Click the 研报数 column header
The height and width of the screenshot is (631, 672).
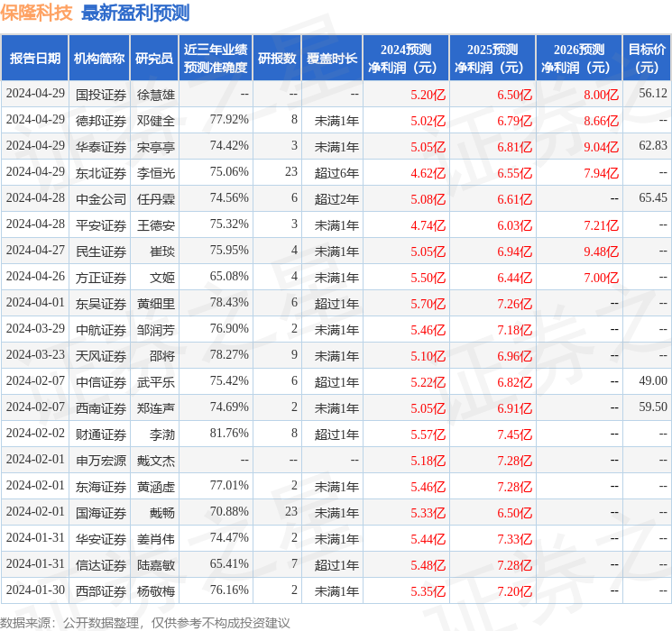coord(277,58)
